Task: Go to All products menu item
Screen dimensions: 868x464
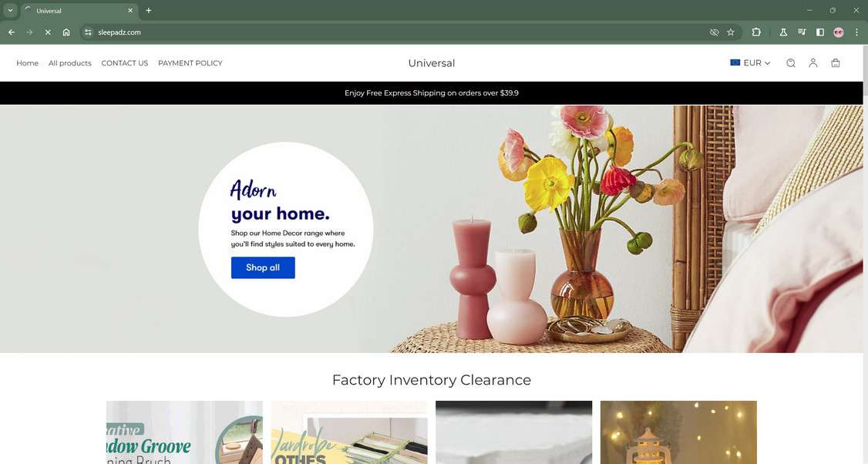Action: point(69,63)
